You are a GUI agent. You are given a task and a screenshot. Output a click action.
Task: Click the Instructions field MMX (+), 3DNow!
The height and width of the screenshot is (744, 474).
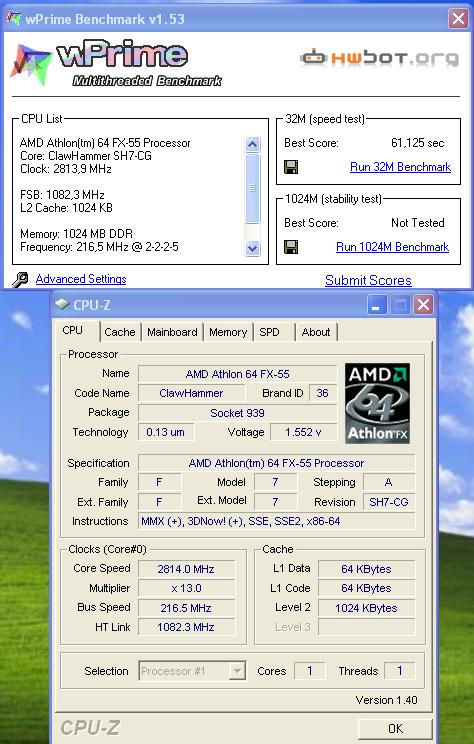coord(277,521)
